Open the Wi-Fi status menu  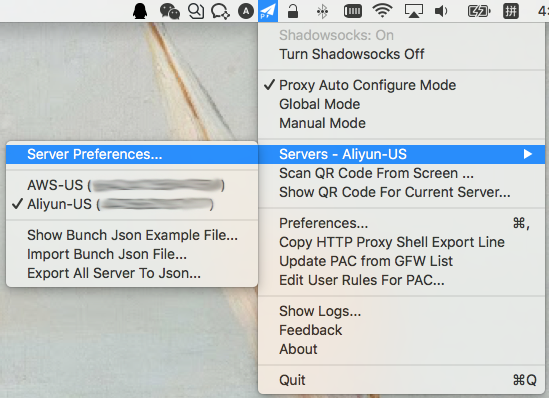click(x=382, y=11)
